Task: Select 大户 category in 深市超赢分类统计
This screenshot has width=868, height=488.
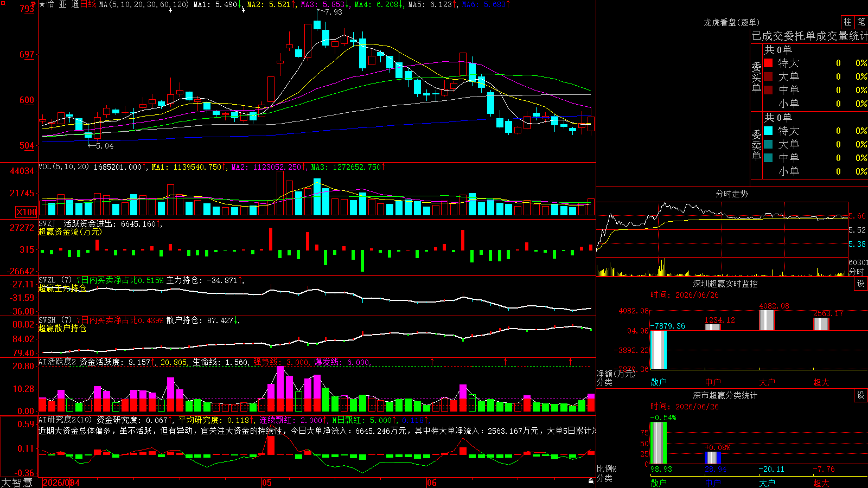Action: pyautogui.click(x=767, y=483)
